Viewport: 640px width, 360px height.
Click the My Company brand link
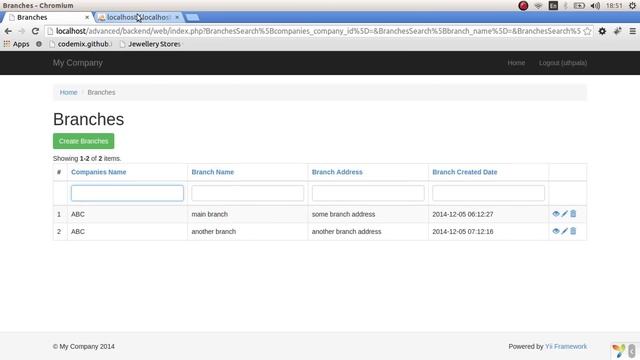78,63
